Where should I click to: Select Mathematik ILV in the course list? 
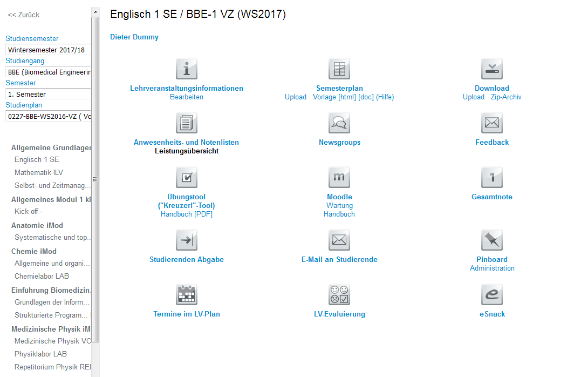click(39, 173)
